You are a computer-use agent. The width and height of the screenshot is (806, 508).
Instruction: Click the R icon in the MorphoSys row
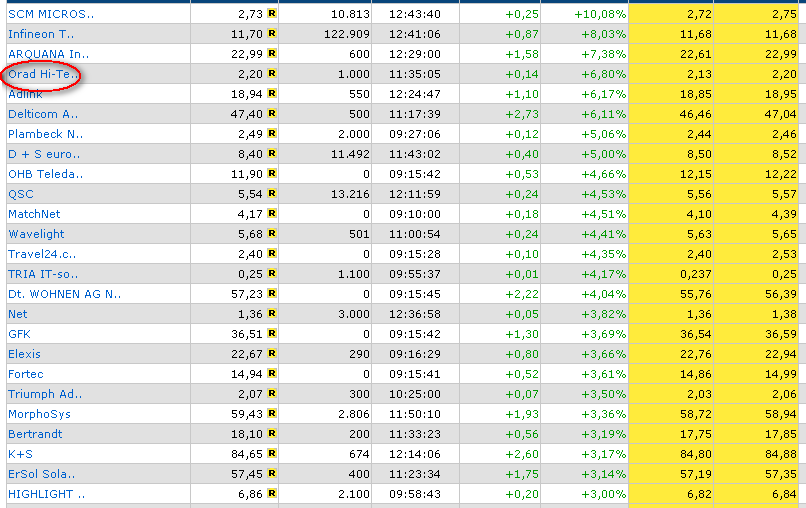click(x=272, y=413)
